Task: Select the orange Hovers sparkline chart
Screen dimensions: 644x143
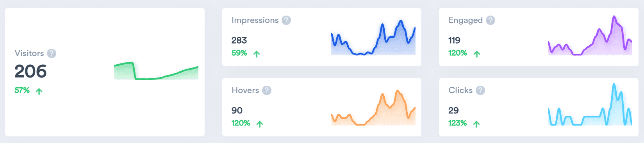Action: (x=373, y=108)
